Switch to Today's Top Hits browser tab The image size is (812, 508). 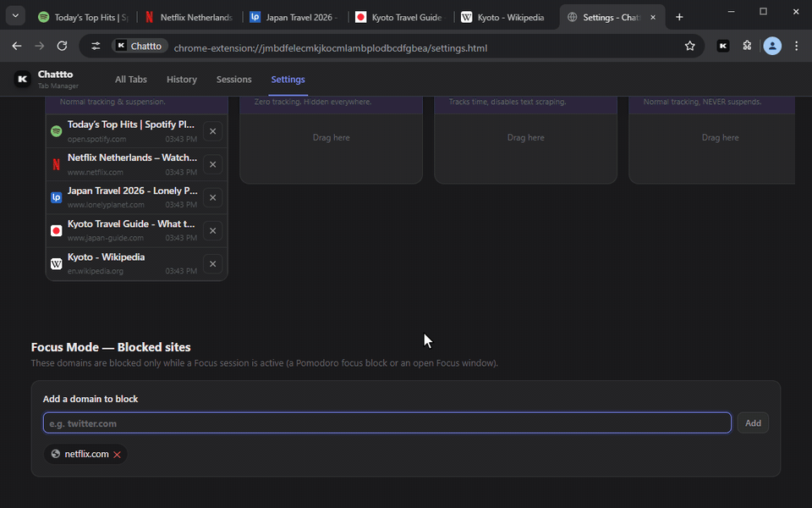(83, 17)
